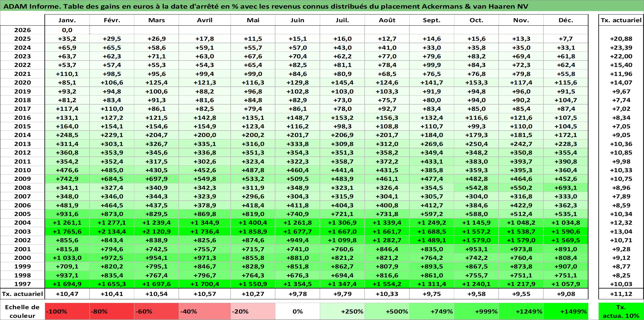Screen dimensions: 644x320
Task: Click the +1 099,8 cell in 2002
Action: coord(342,240)
